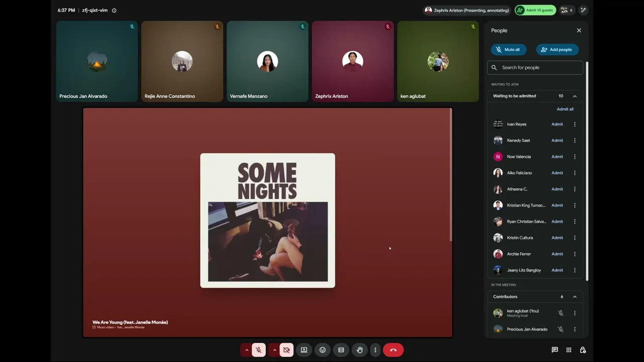Start presenting with the share screen icon
This screenshot has height=362, width=644.
(304, 350)
